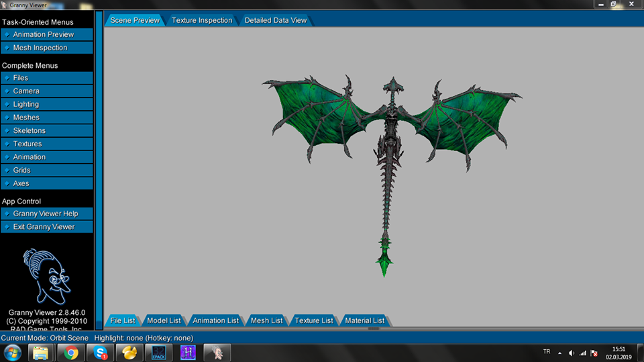Click the Current Mode: Orbit Scene status

tap(45, 338)
